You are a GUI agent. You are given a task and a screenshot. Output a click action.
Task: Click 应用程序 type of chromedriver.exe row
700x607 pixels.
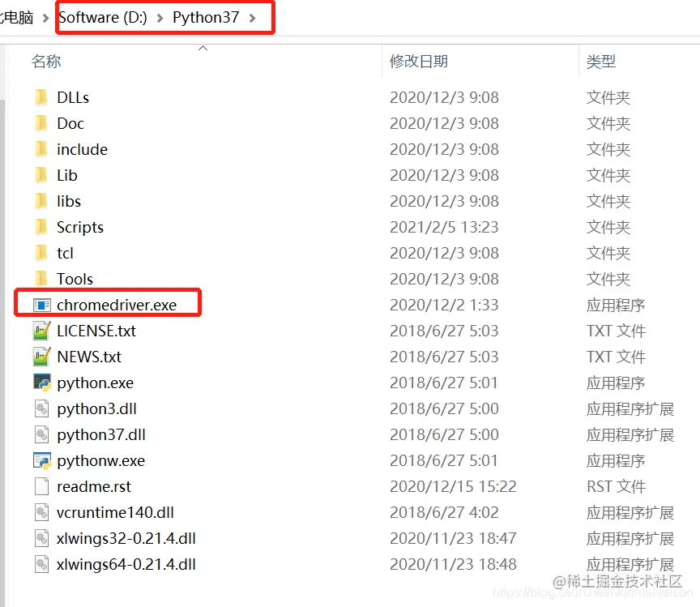tap(616, 305)
